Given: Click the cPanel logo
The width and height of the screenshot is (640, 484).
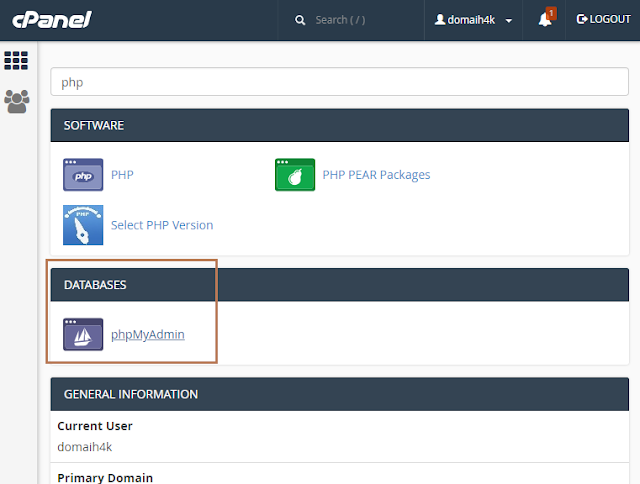Looking at the screenshot, I should [x=52, y=20].
